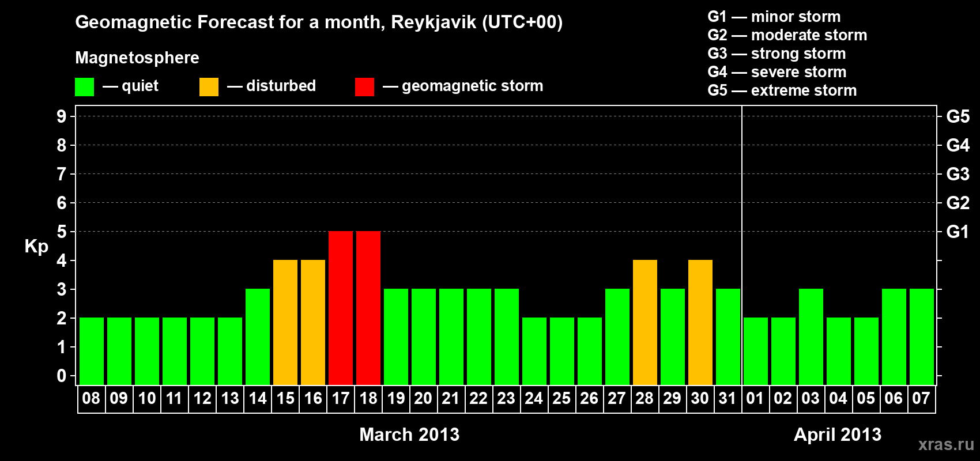This screenshot has height=461, width=980.
Task: Click the date label 08
Action: tap(91, 398)
